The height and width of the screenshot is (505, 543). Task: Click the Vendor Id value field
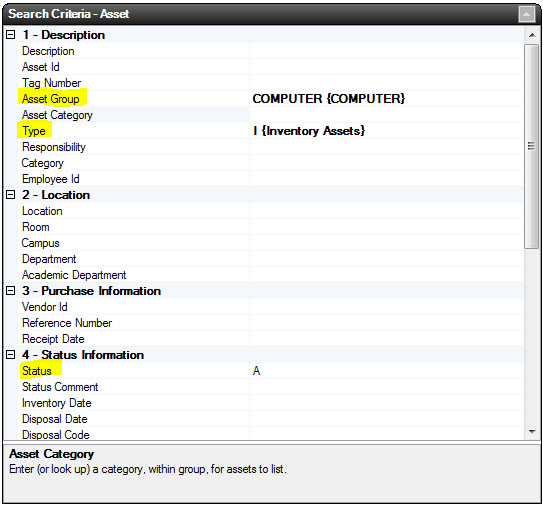(x=386, y=307)
